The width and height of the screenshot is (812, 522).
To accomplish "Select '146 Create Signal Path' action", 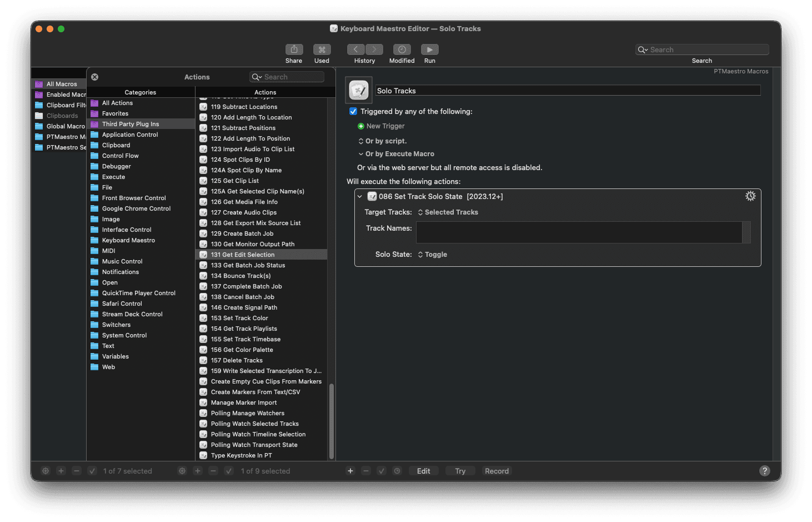I will [x=262, y=307].
